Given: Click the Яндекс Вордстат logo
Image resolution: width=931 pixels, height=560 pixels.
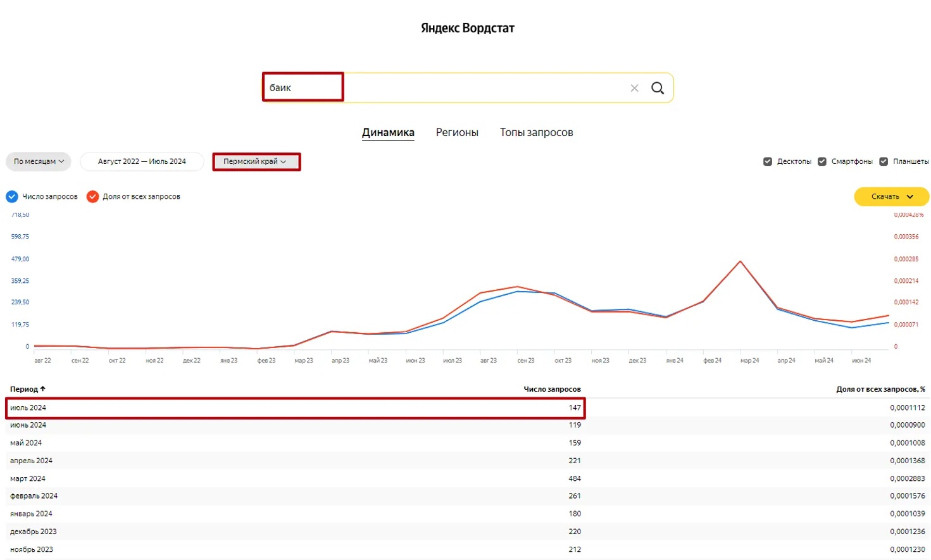Looking at the screenshot, I should pyautogui.click(x=467, y=28).
